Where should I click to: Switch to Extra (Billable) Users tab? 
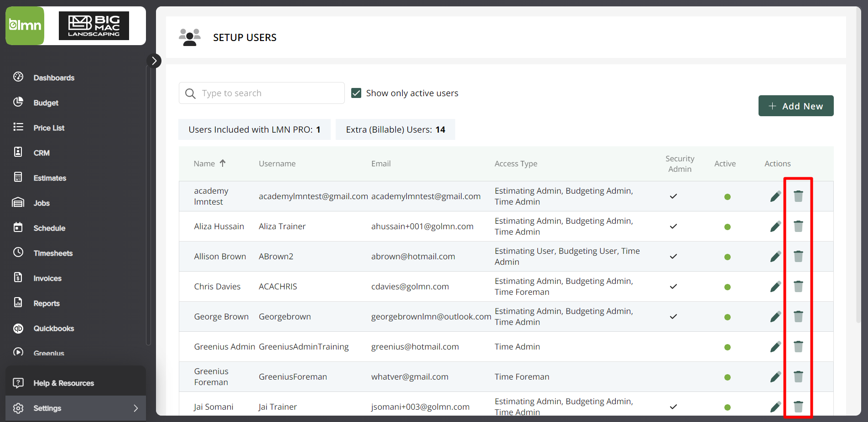click(x=395, y=129)
